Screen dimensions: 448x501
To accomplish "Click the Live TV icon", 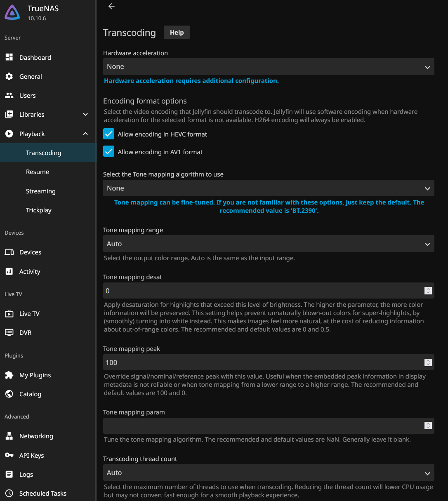I will [x=9, y=313].
